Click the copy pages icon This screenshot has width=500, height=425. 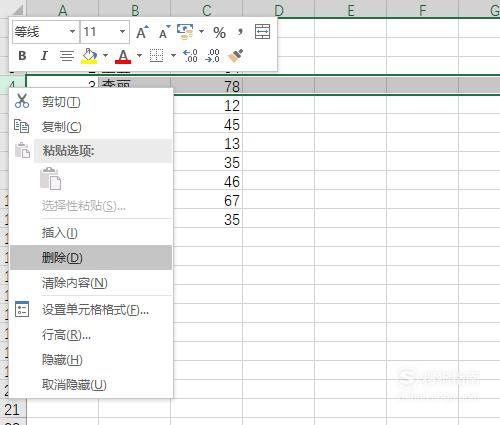tap(22, 126)
